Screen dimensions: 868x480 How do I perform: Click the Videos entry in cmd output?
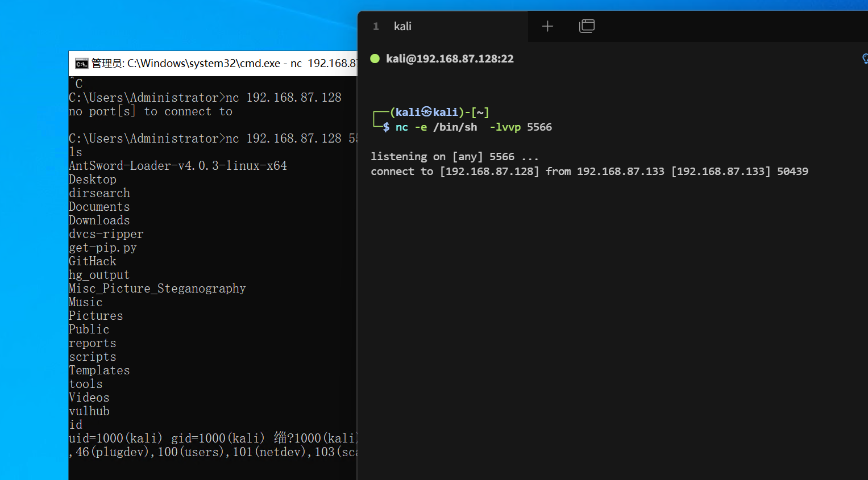click(x=89, y=398)
